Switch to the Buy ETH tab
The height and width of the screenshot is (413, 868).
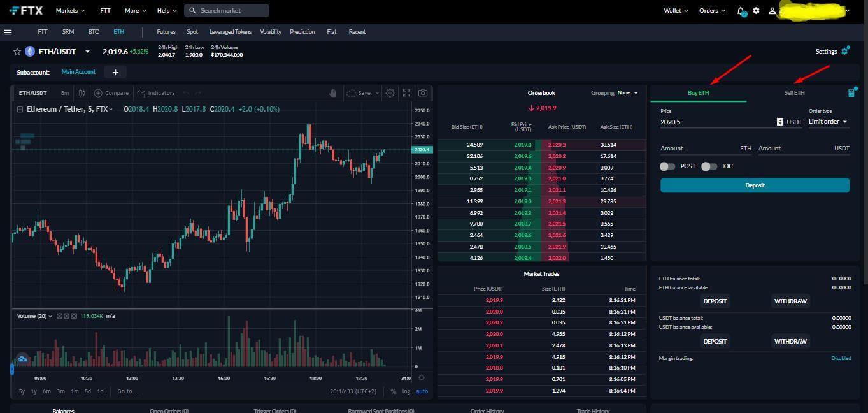[x=698, y=93]
